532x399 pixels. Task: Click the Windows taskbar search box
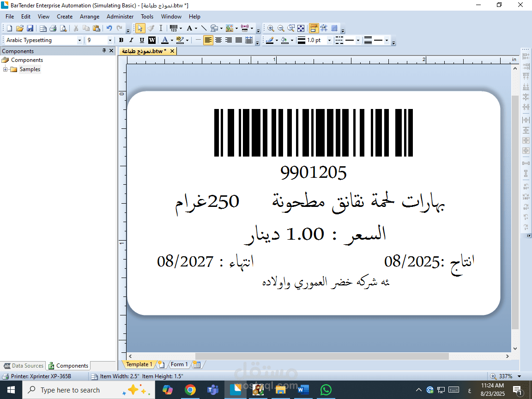89,390
